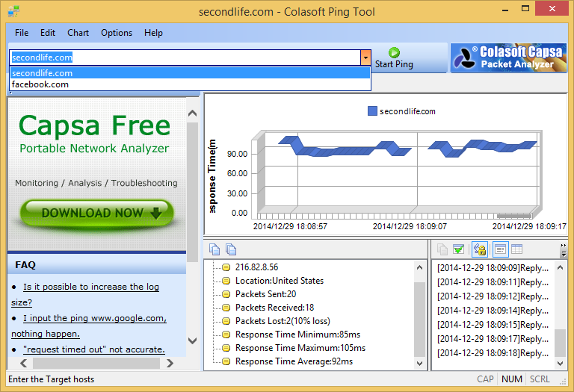Screen dimensions: 574x392
Task: Select the log entry at 18:09:18
Action: [493, 353]
